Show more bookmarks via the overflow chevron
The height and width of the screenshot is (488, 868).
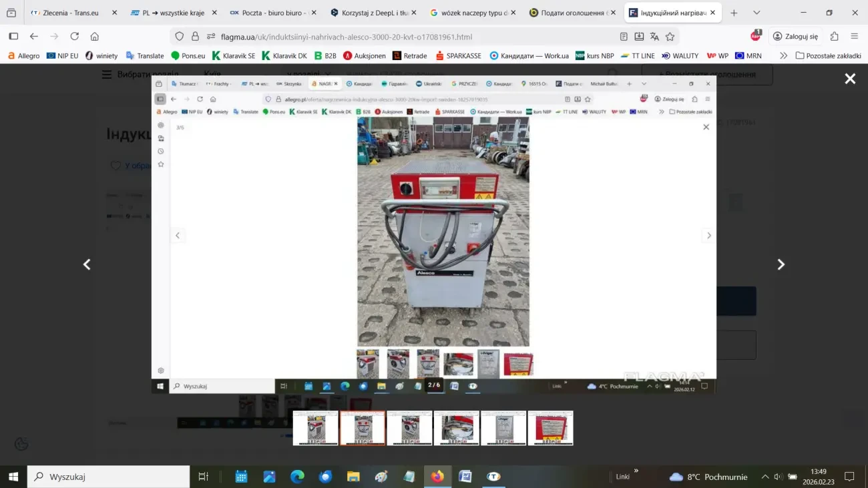click(783, 56)
